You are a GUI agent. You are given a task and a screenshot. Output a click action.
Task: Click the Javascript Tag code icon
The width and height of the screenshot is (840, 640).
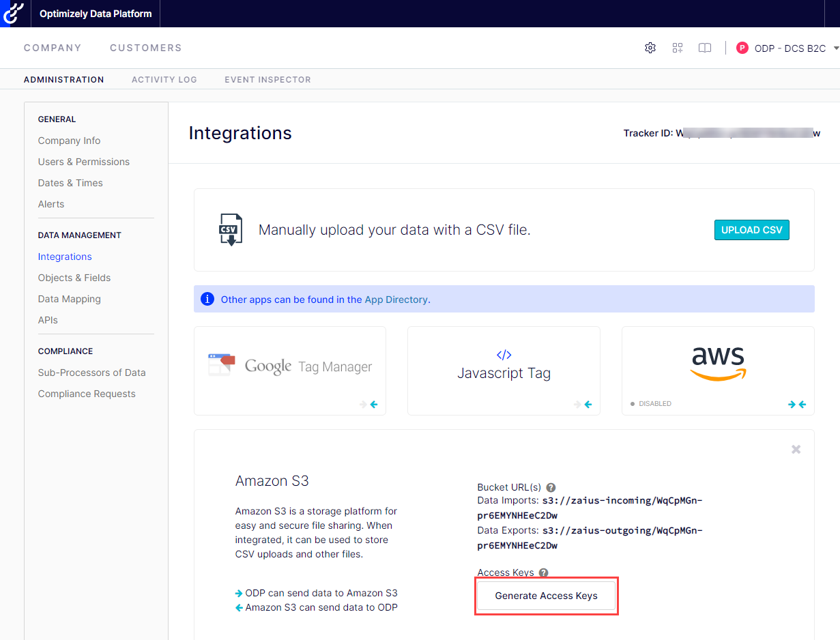[504, 355]
